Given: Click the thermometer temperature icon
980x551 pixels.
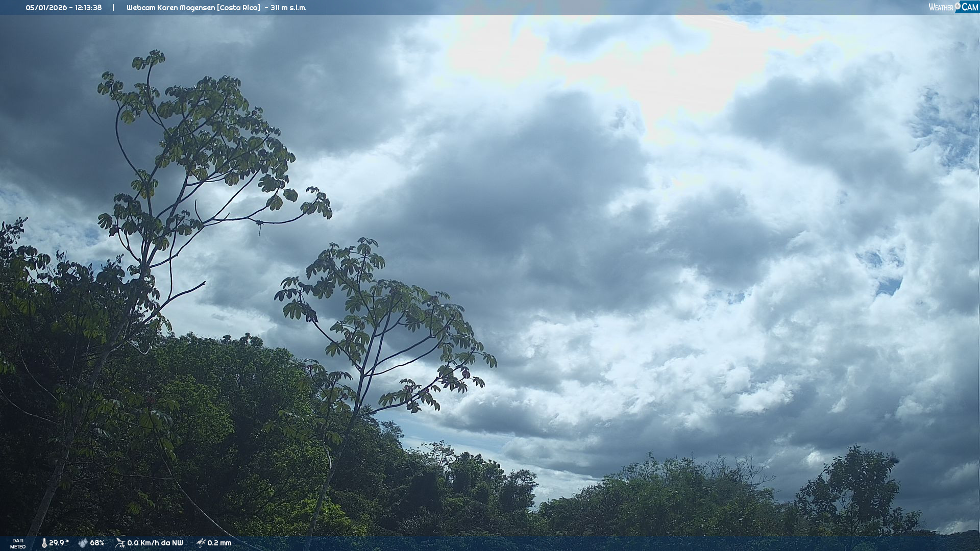Looking at the screenshot, I should pos(44,543).
